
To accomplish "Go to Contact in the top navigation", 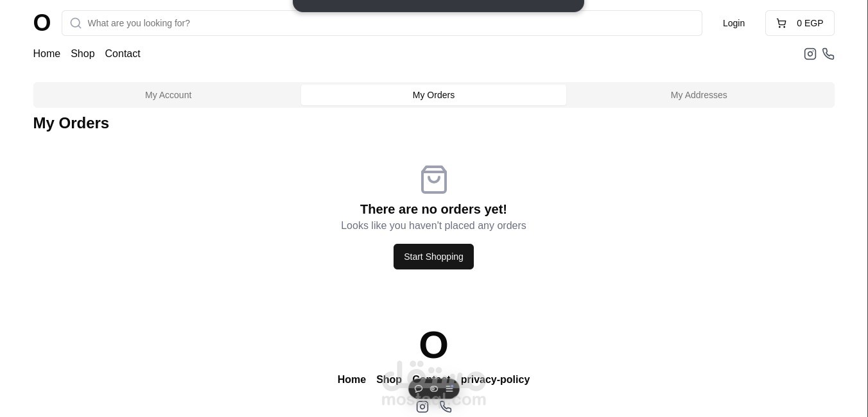I will click(x=123, y=54).
